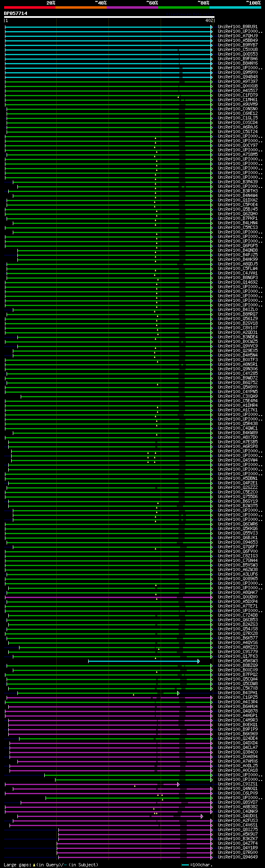Image resolution: width=265 pixels, height=868 pixels.
Task: Open hit UniRef100_C5X0U8
Action: tap(238, 50)
